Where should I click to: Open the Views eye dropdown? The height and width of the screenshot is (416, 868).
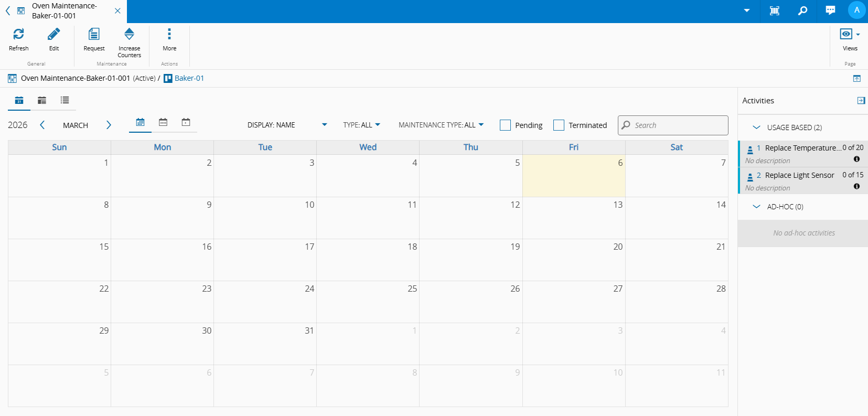pyautogui.click(x=850, y=35)
